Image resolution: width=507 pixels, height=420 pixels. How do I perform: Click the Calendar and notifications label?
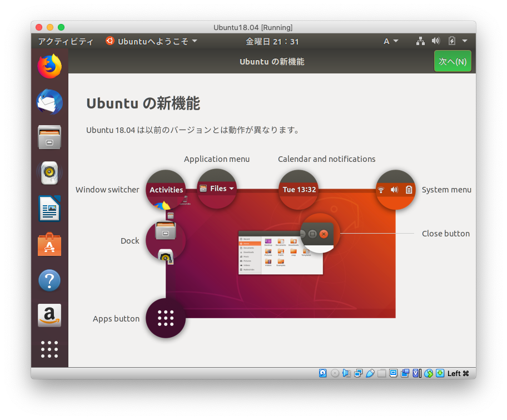[x=326, y=159]
